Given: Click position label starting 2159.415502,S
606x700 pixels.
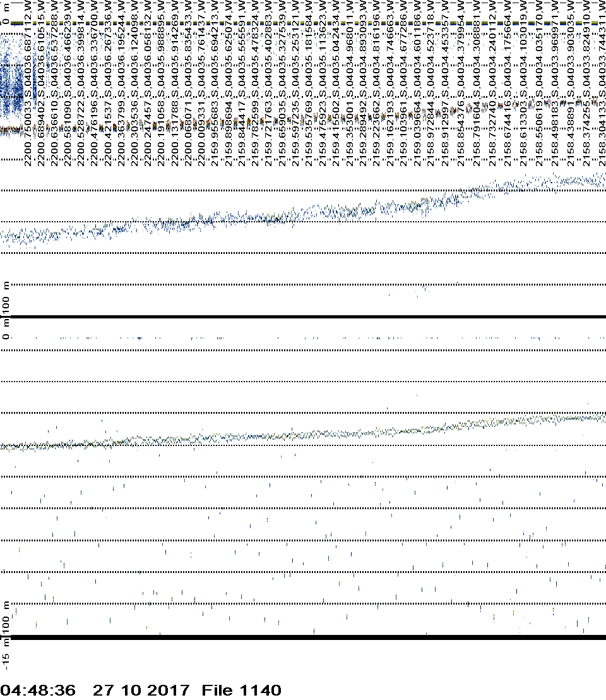Looking at the screenshot, I should tap(335, 83).
